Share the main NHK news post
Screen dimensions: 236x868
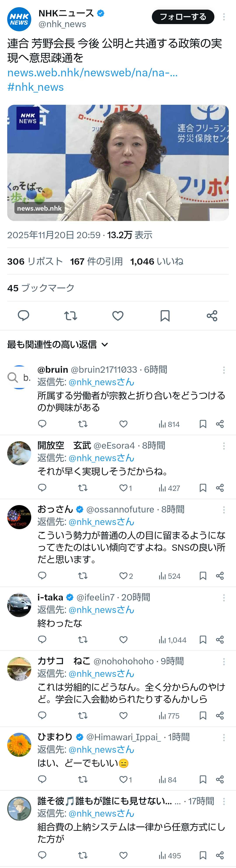point(212,316)
